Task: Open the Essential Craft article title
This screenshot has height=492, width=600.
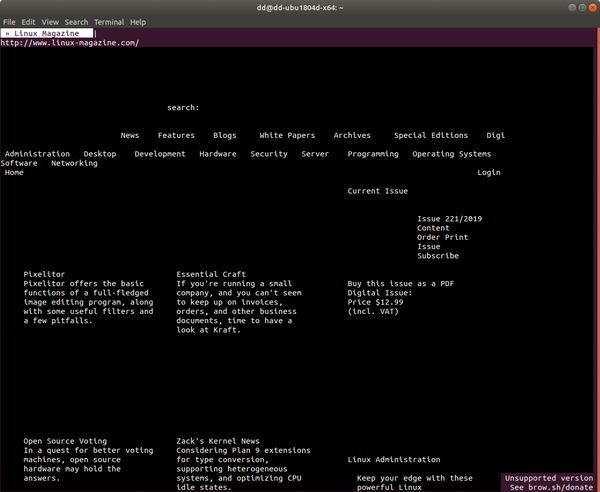Action: point(211,274)
